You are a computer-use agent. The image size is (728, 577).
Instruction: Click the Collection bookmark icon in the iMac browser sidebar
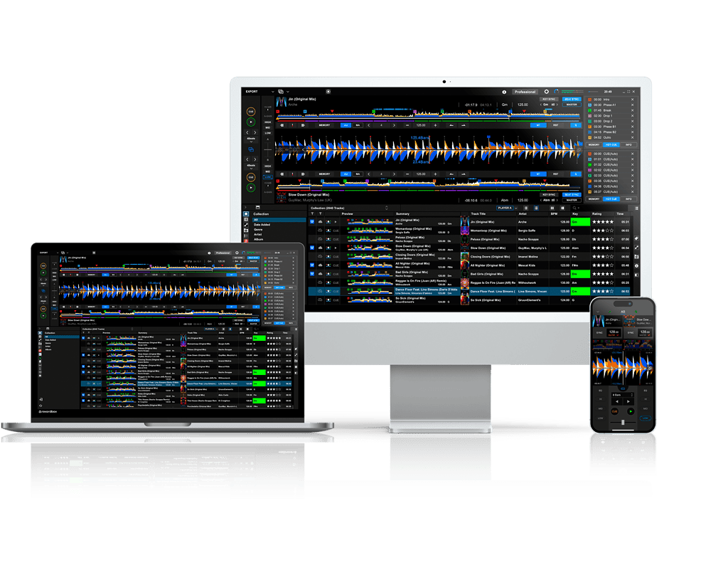coord(246,214)
